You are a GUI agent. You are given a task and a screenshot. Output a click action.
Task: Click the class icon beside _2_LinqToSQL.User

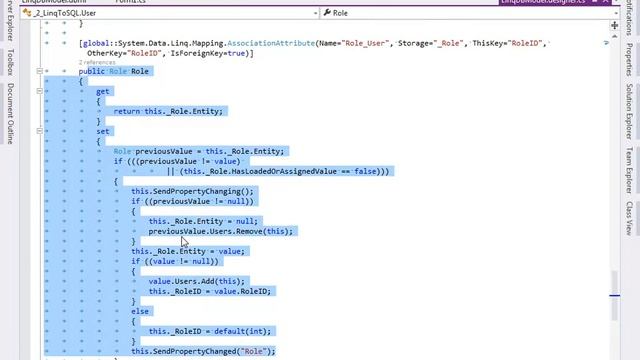click(27, 13)
